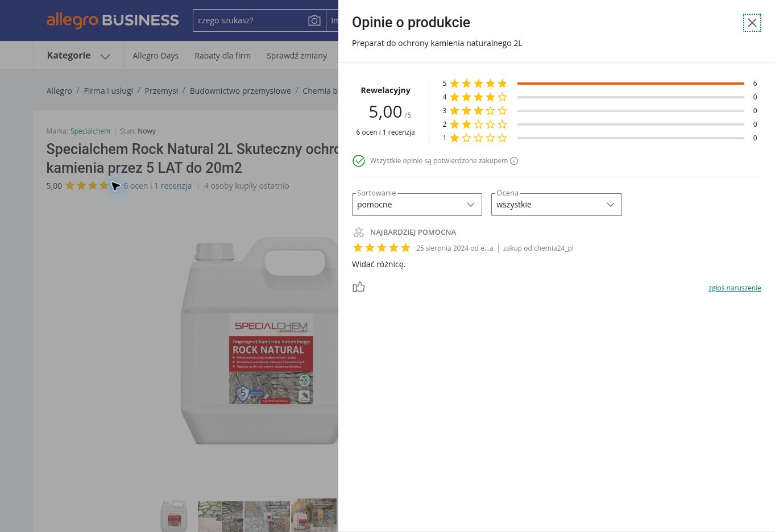Open Sprawdź zmiany menu item
Screen dimensions: 775x532
[x=297, y=56]
